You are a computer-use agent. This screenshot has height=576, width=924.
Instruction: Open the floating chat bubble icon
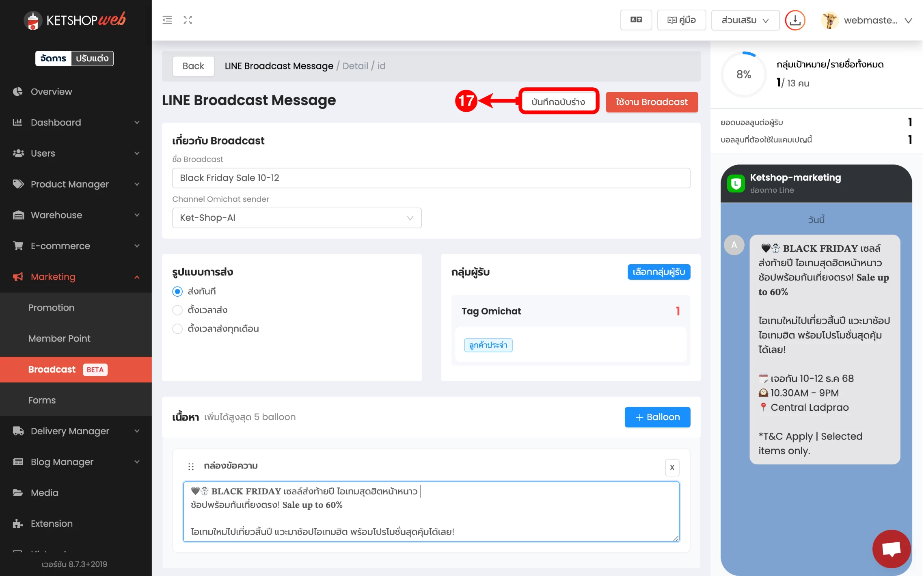click(892, 549)
